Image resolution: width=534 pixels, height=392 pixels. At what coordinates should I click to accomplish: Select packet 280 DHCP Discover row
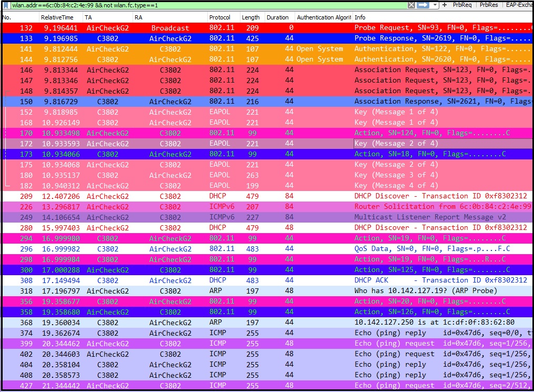click(x=267, y=228)
